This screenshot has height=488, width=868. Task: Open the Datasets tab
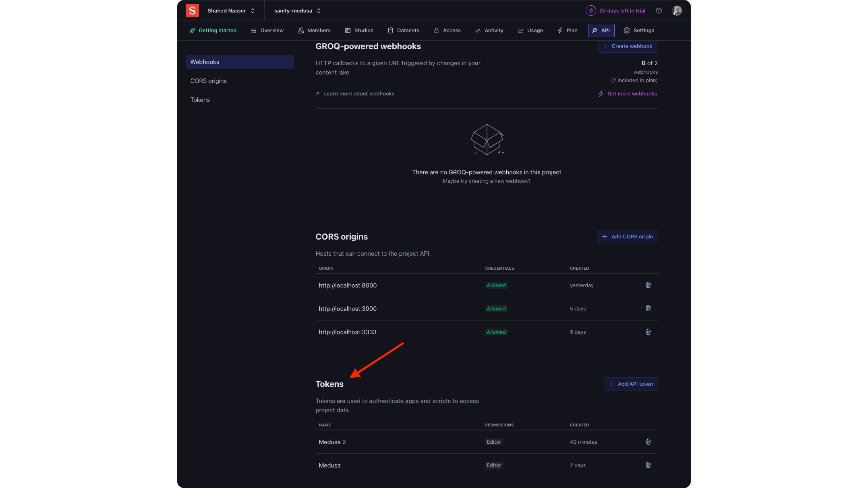[404, 30]
